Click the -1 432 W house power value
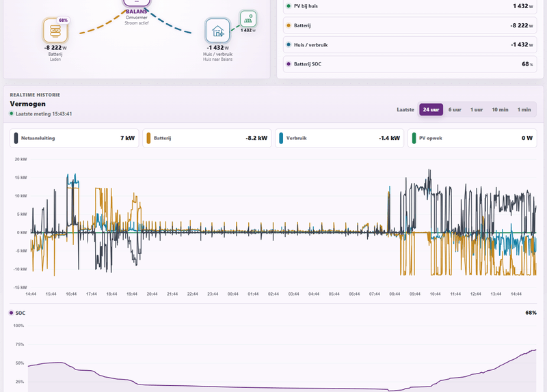Image resolution: width=547 pixels, height=392 pixels. tap(217, 48)
